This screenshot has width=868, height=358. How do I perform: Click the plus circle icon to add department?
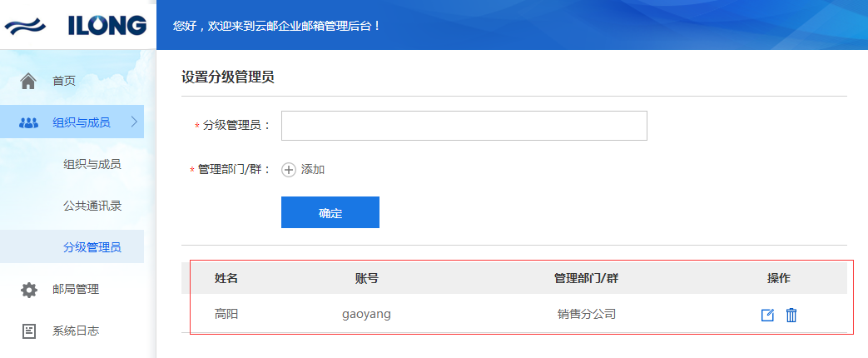click(289, 170)
